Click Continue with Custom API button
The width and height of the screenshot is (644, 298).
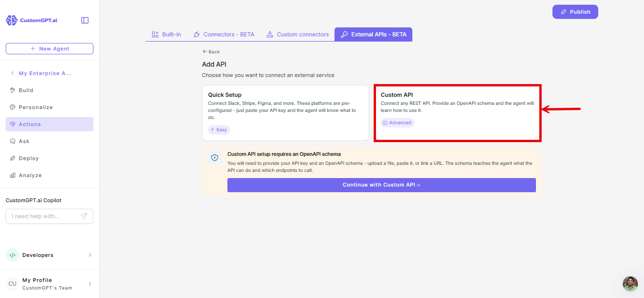(x=382, y=185)
